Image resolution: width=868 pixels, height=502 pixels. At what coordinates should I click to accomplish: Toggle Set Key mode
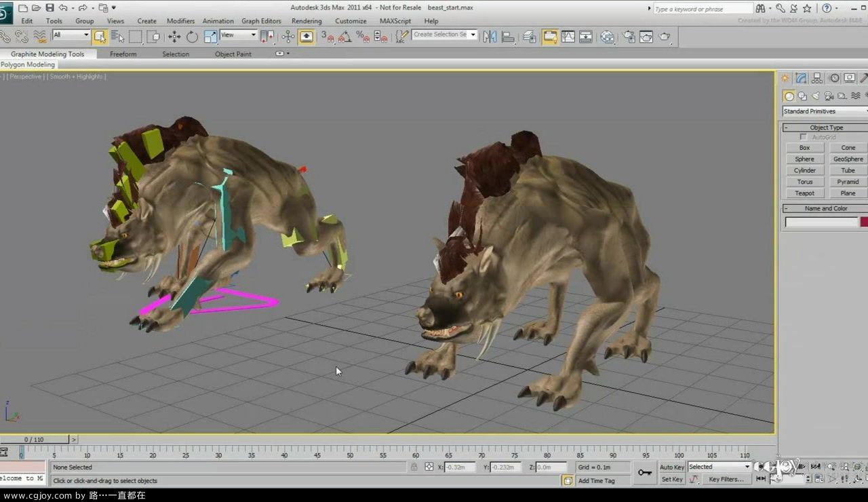tap(671, 479)
